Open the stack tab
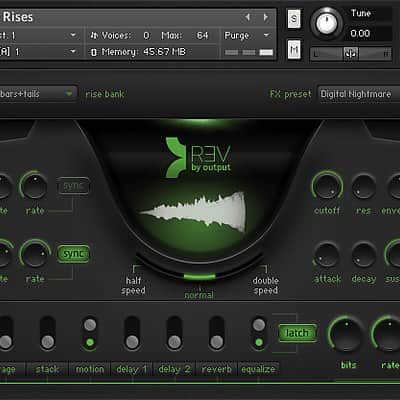This screenshot has height=400, width=400. (x=47, y=369)
